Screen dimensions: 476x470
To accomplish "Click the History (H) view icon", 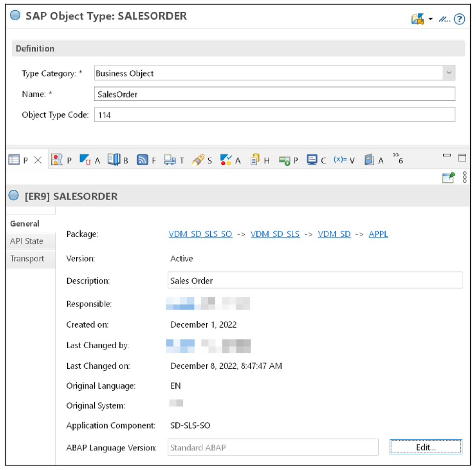I will [x=254, y=159].
